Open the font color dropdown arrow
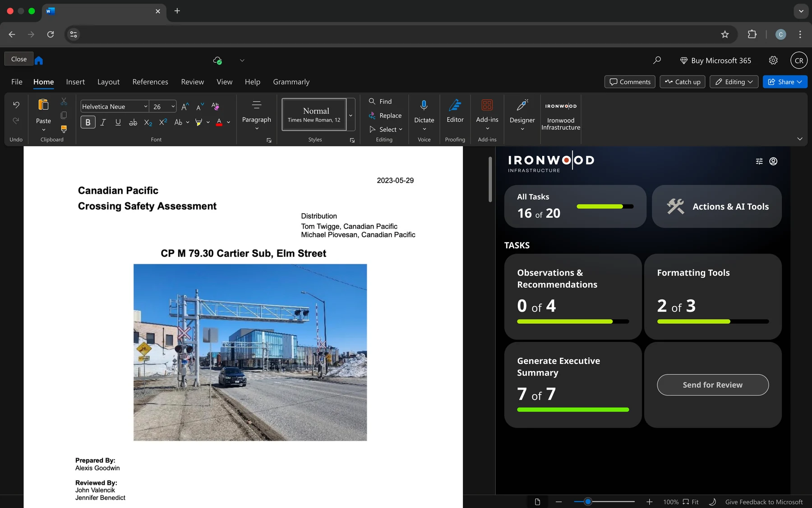 click(x=229, y=122)
